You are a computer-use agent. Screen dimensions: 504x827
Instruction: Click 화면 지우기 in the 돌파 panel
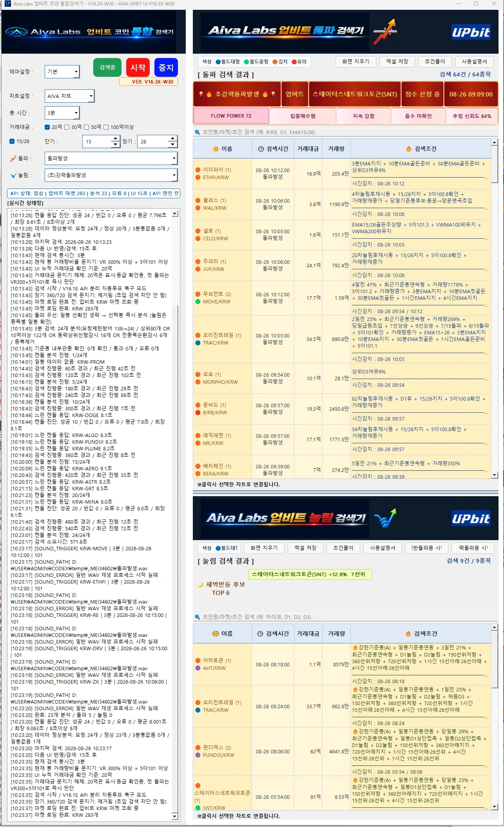click(356, 62)
